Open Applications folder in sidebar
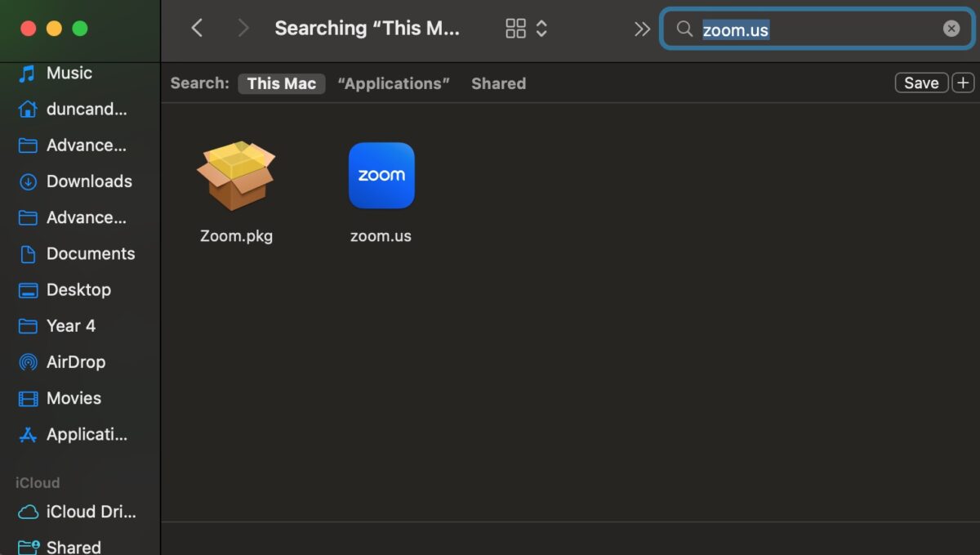980x555 pixels. 86,435
